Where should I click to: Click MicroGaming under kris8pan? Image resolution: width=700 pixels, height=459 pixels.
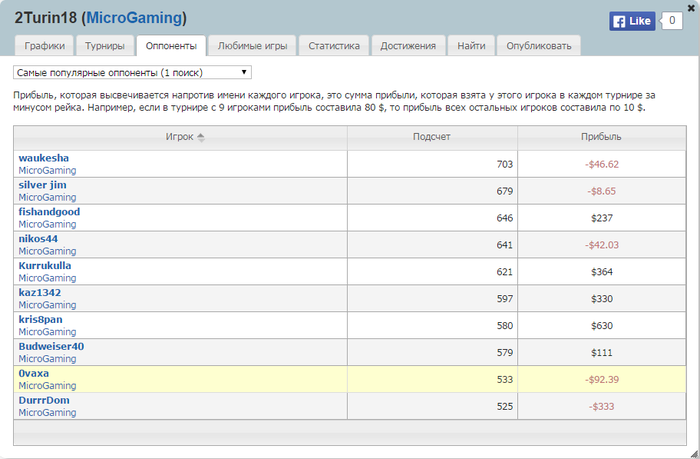[x=47, y=332]
